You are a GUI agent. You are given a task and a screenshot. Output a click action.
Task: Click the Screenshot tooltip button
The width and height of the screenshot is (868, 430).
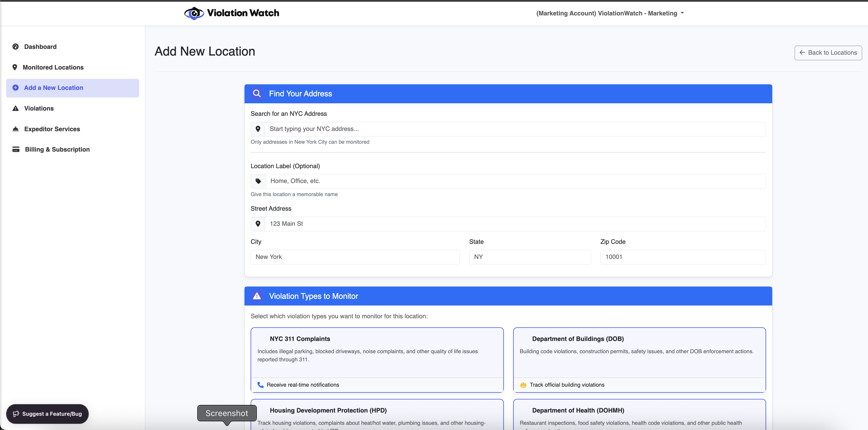click(x=227, y=413)
